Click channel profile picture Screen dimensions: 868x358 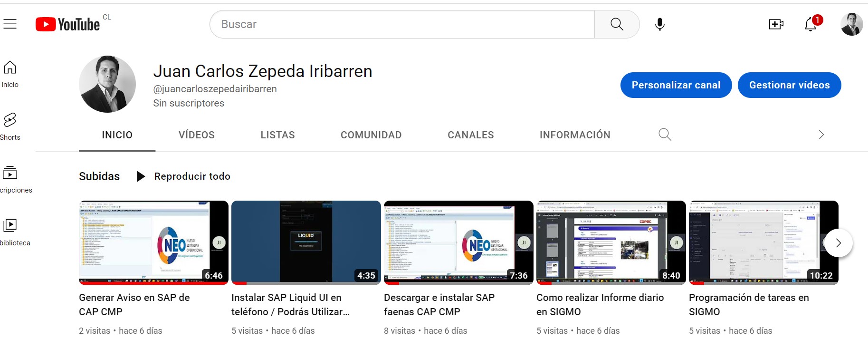tap(107, 84)
